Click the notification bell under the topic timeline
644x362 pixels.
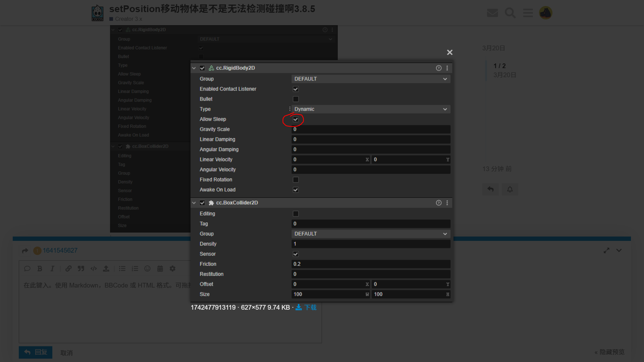click(x=510, y=189)
